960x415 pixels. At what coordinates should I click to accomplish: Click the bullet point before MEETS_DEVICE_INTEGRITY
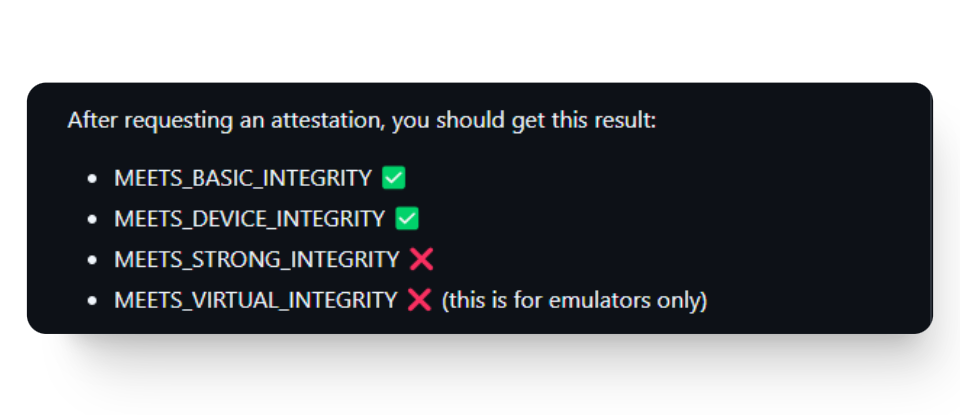(x=93, y=219)
